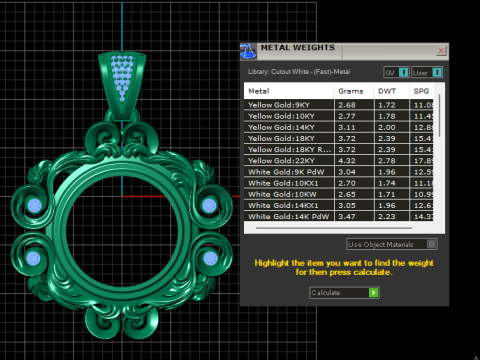Image resolution: width=480 pixels, height=360 pixels.
Task: Select the Yellow Gold:14KY row
Action: pyautogui.click(x=339, y=127)
